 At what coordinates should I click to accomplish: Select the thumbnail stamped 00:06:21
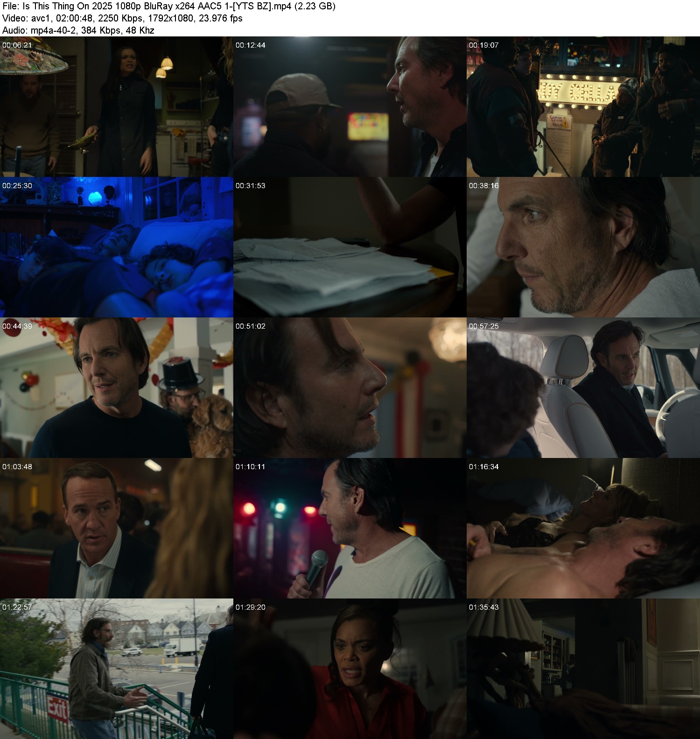click(x=117, y=107)
